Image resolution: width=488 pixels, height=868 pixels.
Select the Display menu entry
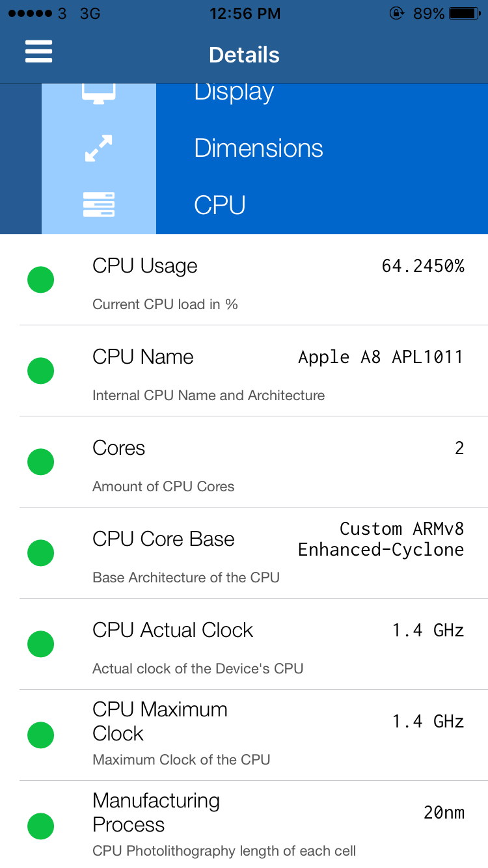pos(233,91)
